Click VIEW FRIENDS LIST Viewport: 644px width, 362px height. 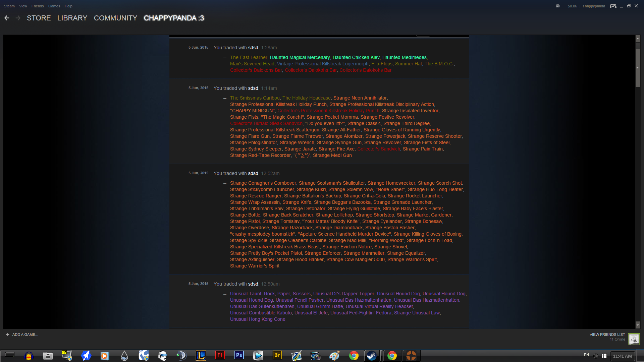[x=607, y=335]
